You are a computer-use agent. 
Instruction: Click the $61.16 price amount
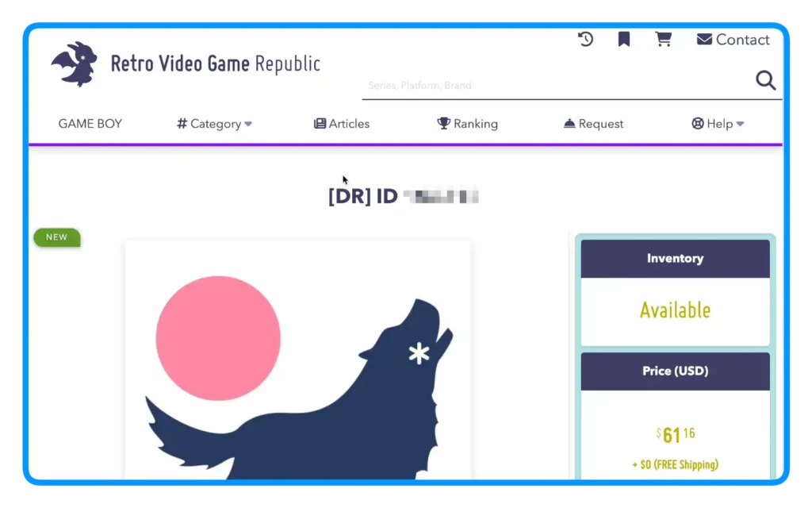pyautogui.click(x=675, y=435)
